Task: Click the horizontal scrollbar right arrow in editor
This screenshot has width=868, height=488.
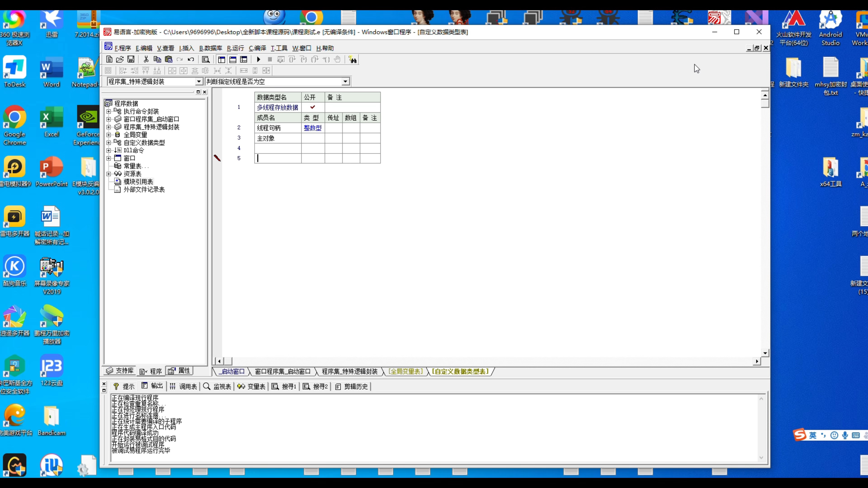Action: pyautogui.click(x=757, y=361)
